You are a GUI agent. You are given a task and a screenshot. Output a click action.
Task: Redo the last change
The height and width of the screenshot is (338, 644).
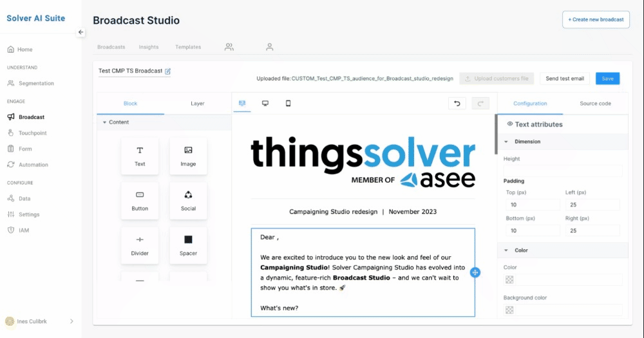[x=480, y=104]
